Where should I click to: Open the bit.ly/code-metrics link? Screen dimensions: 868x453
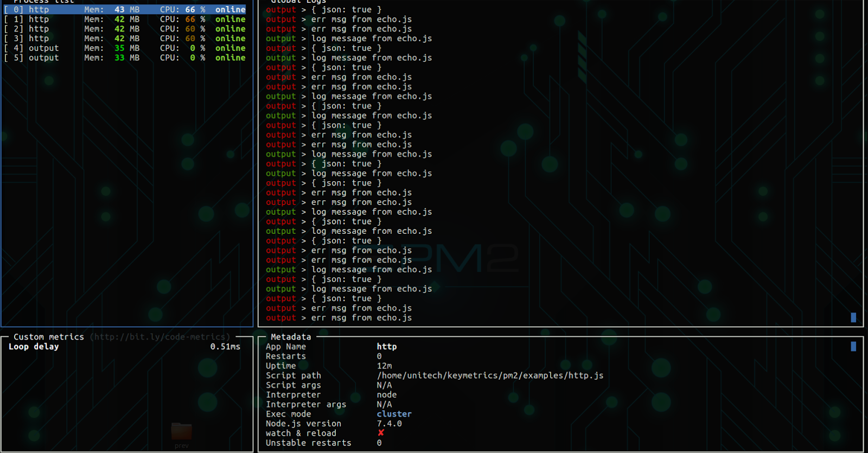[160, 337]
